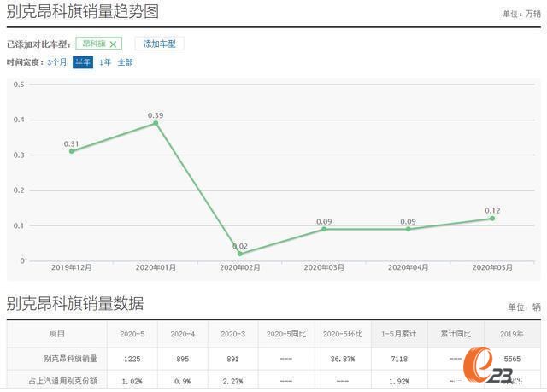The height and width of the screenshot is (392, 547).
Task: Click the 0.02 data point for 2020年02月
Action: tap(240, 254)
